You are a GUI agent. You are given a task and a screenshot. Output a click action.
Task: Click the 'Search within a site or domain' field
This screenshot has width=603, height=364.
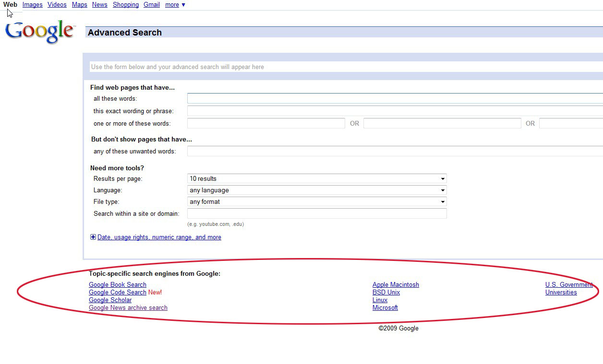coord(317,213)
